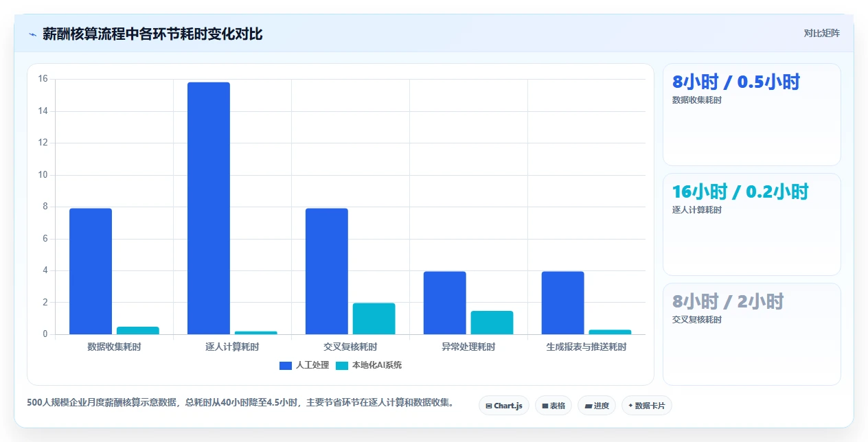Click the 数据收集耗时 card caption
The image size is (868, 442).
[x=697, y=100]
